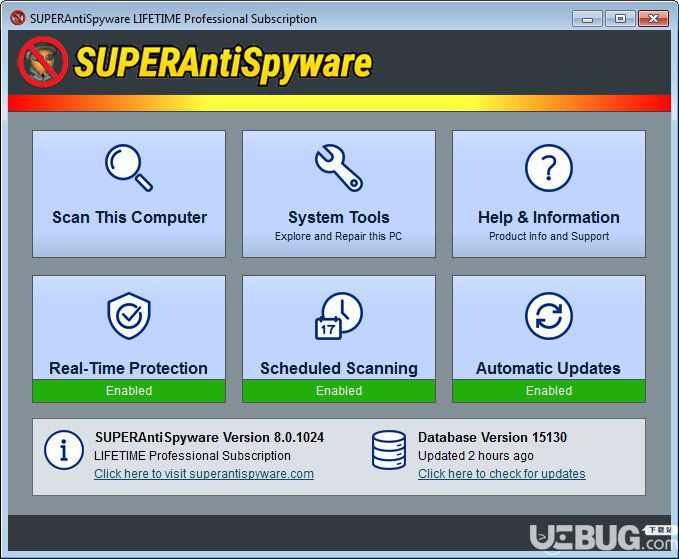Click the SUPERAntiSpyware yellow header wordmark

click(223, 63)
